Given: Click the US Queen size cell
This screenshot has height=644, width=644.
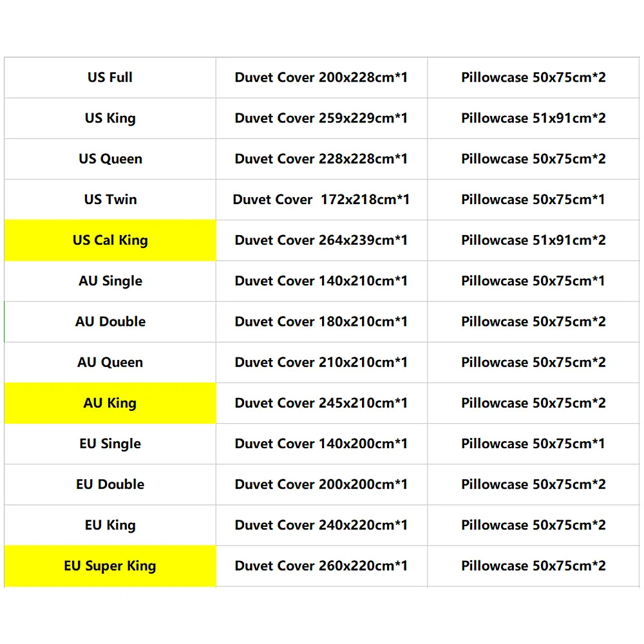Looking at the screenshot, I should point(110,159).
